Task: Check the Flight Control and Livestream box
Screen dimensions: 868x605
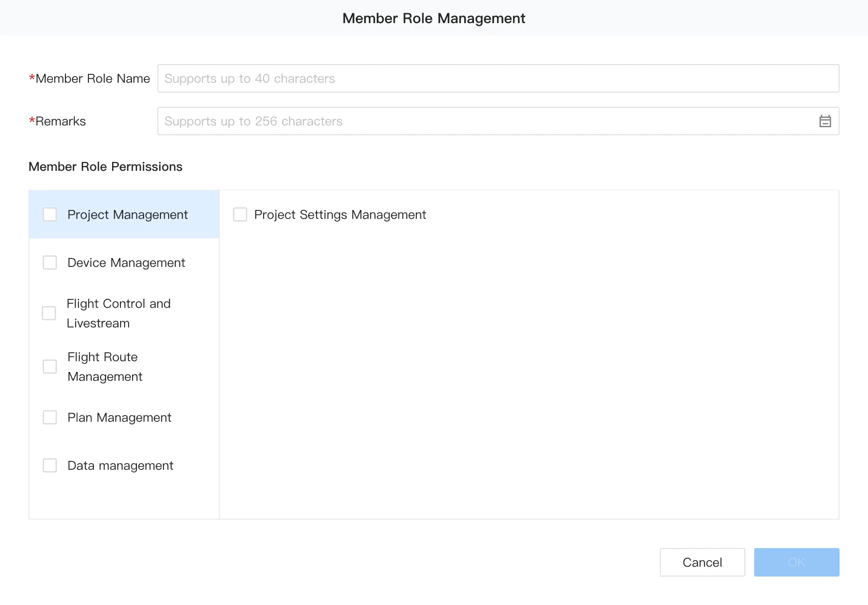Action: [49, 313]
